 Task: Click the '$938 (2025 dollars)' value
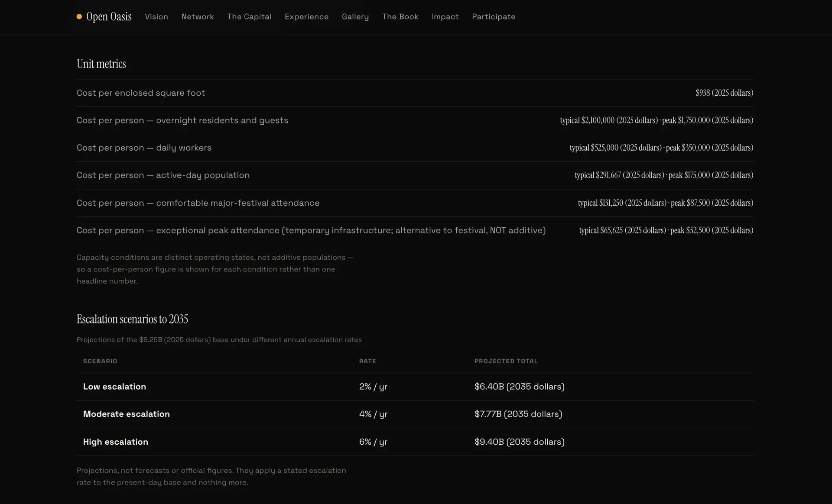click(x=725, y=93)
